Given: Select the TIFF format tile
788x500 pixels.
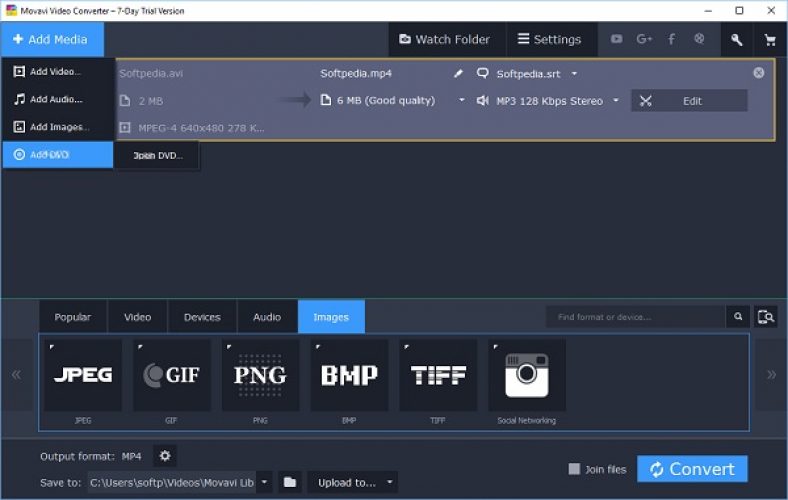Looking at the screenshot, I should 438,375.
